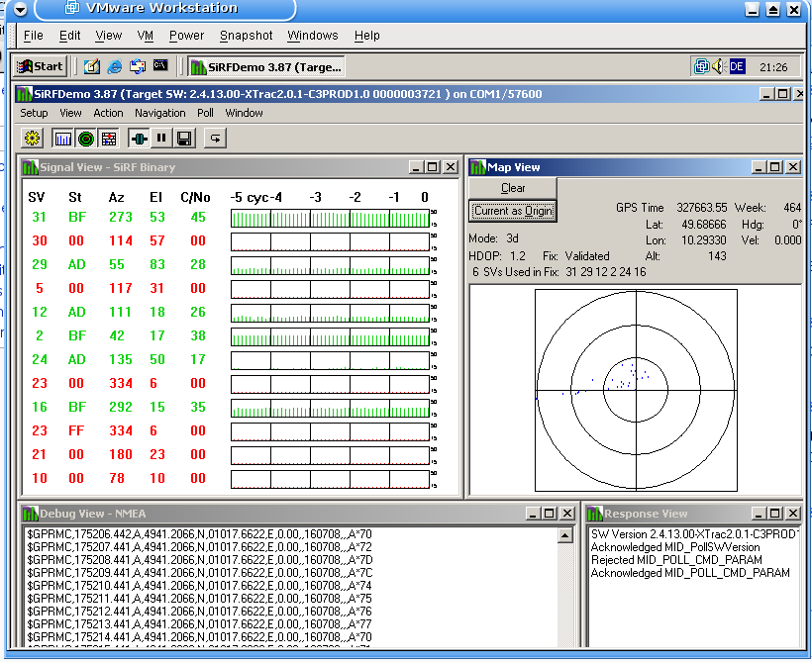Screen dimensions: 812x662
Task: Click the Start button
Action: coord(40,66)
